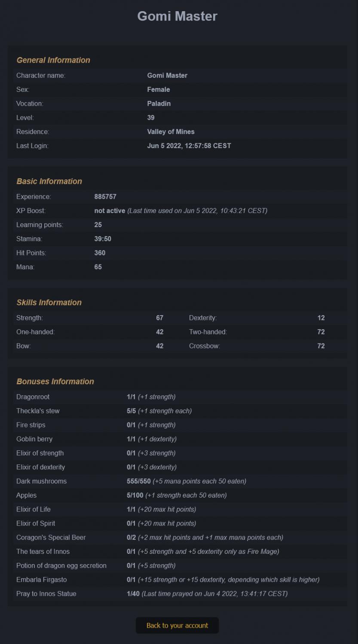The width and height of the screenshot is (358, 644).
Task: Click the Paladin vocation value
Action: click(x=159, y=103)
